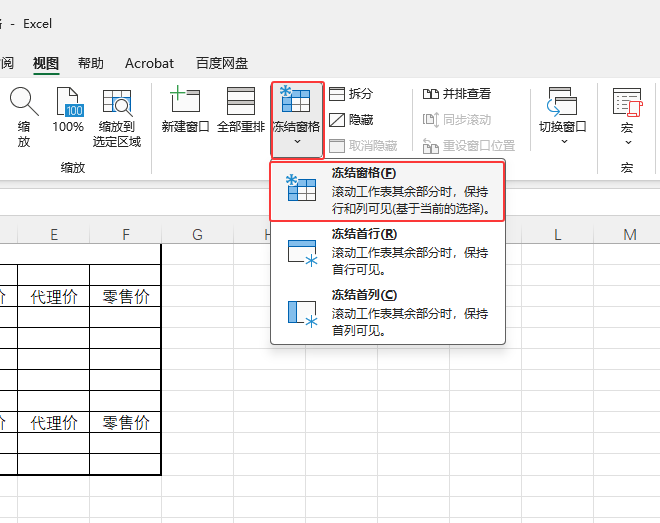Open the Zoom (缩放) magnifier tool
660x523 pixels.
click(24, 117)
